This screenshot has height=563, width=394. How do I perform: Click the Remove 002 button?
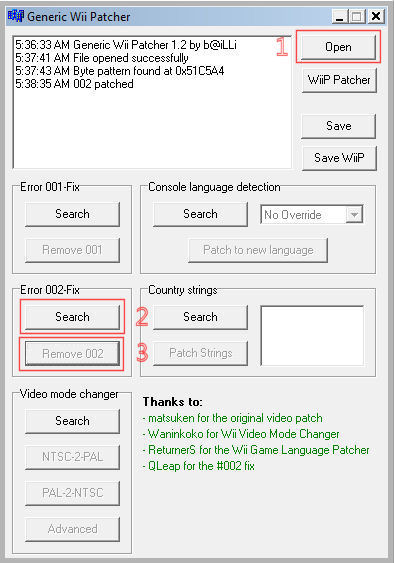[72, 354]
